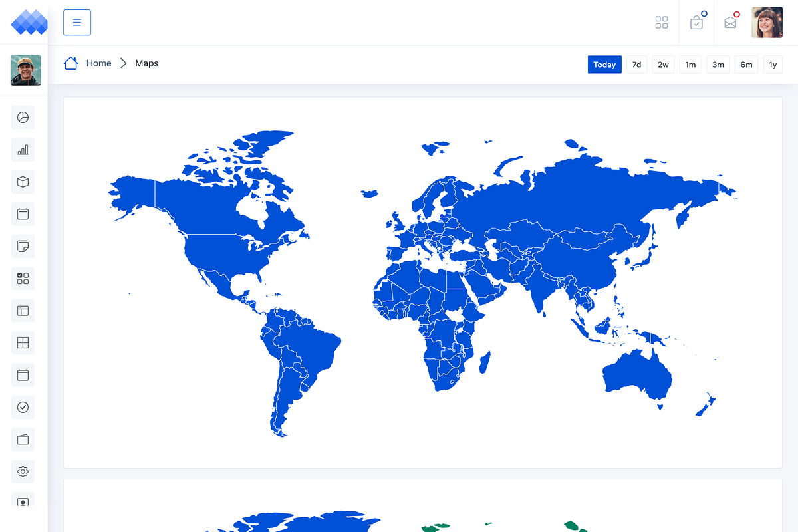Open the mail envelope messages icon
The height and width of the screenshot is (532, 798).
730,23
